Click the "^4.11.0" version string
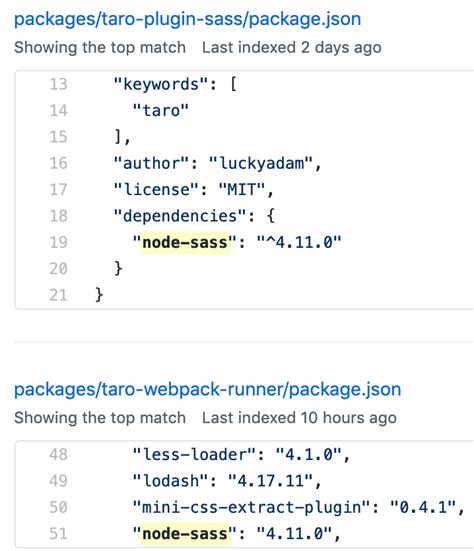 (299, 242)
